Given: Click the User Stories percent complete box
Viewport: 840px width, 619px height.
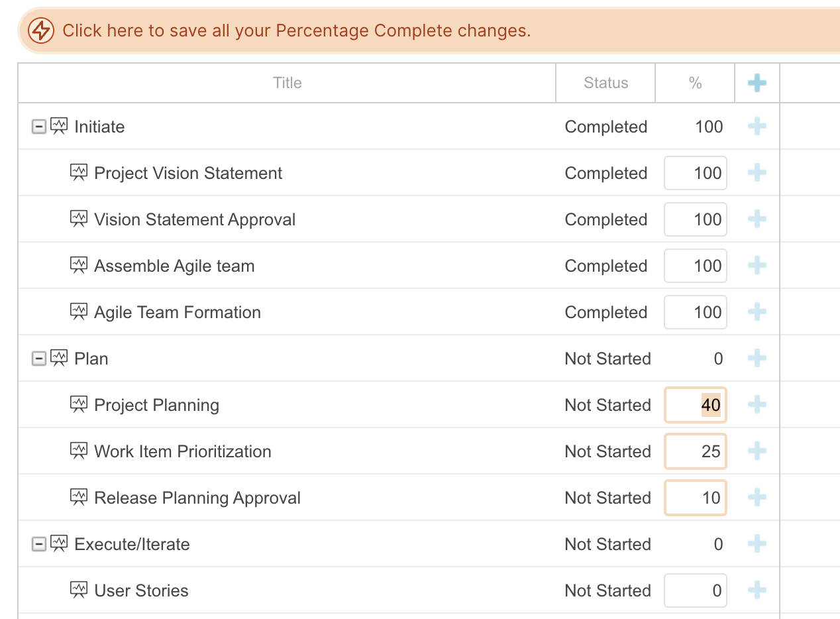Looking at the screenshot, I should (696, 591).
